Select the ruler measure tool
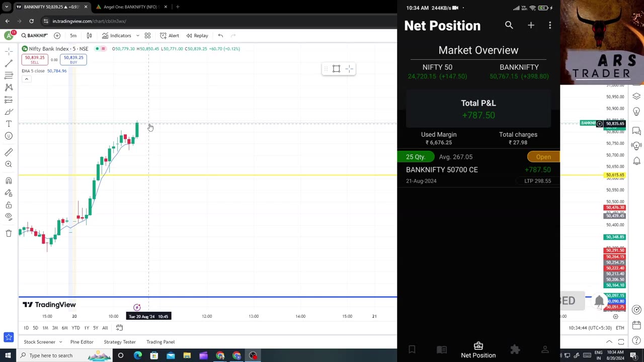Viewport: 644px width, 362px height. pyautogui.click(x=9, y=152)
